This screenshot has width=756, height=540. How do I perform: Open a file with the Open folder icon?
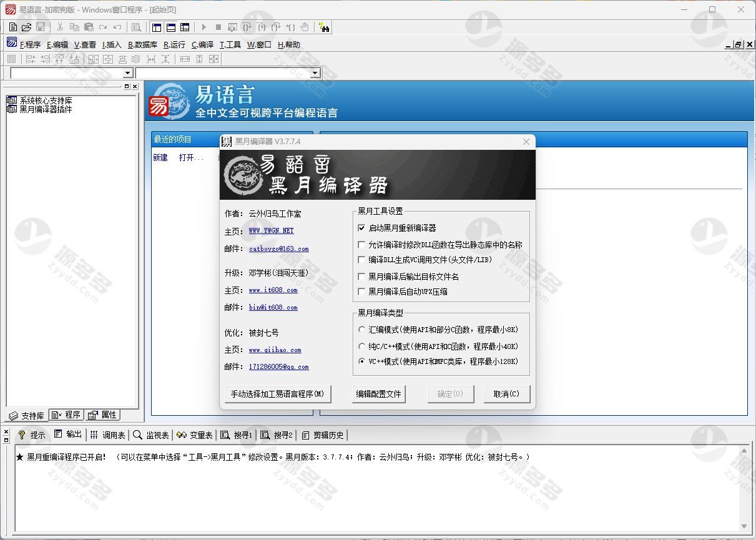[26, 27]
